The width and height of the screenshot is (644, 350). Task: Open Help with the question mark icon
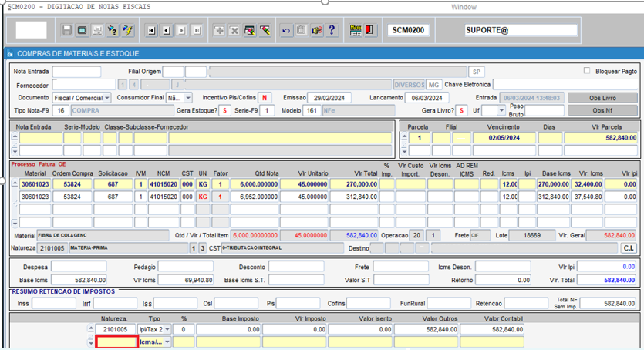332,30
